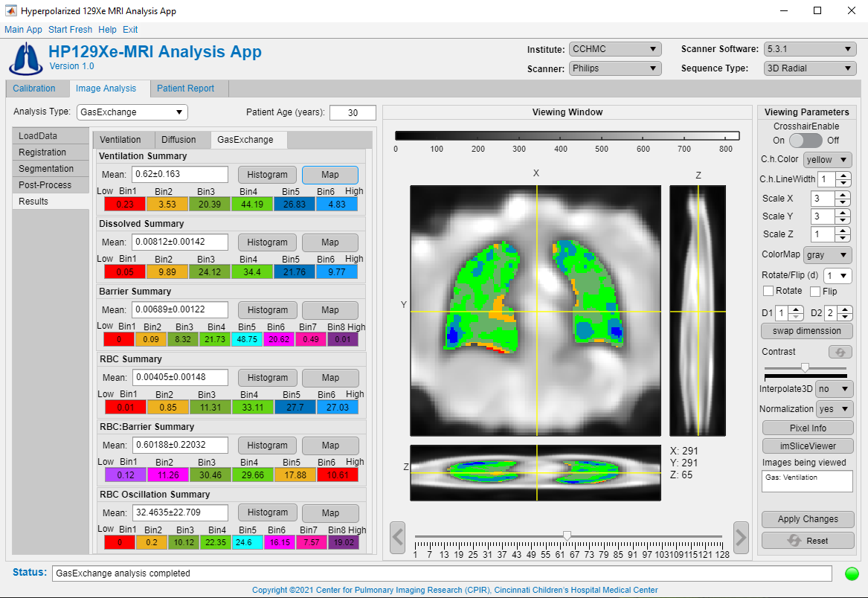Screen dimensions: 868x598
Task: Switch to the Patient Report tab
Action: tap(185, 89)
